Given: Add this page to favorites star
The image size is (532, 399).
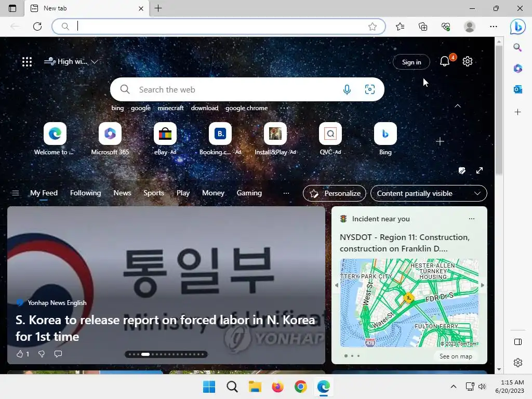Looking at the screenshot, I should pyautogui.click(x=372, y=26).
